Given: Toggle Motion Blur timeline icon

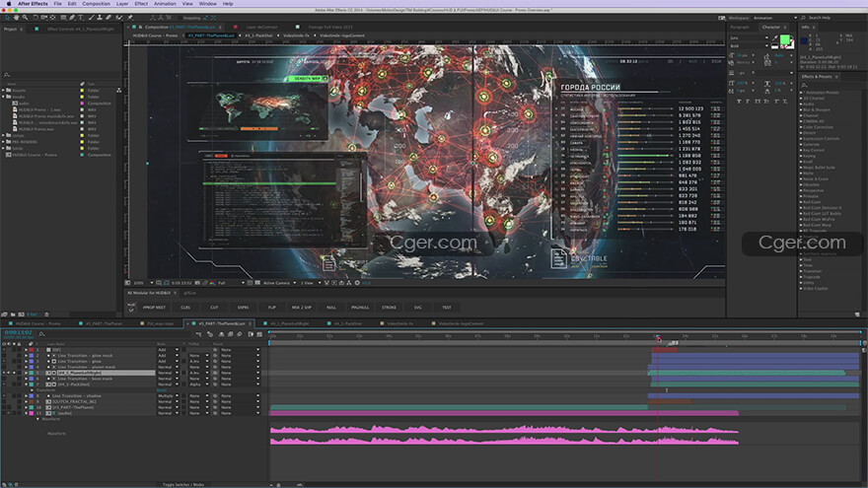Looking at the screenshot, I should click(239, 334).
